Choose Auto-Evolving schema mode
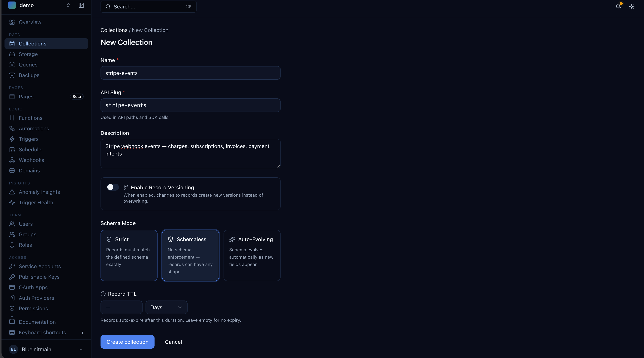The height and width of the screenshot is (358, 644). [x=252, y=255]
